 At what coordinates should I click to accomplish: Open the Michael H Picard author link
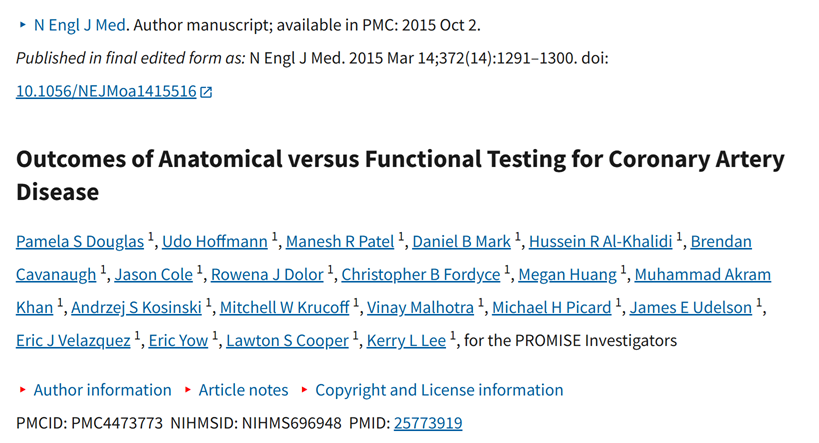click(x=552, y=307)
